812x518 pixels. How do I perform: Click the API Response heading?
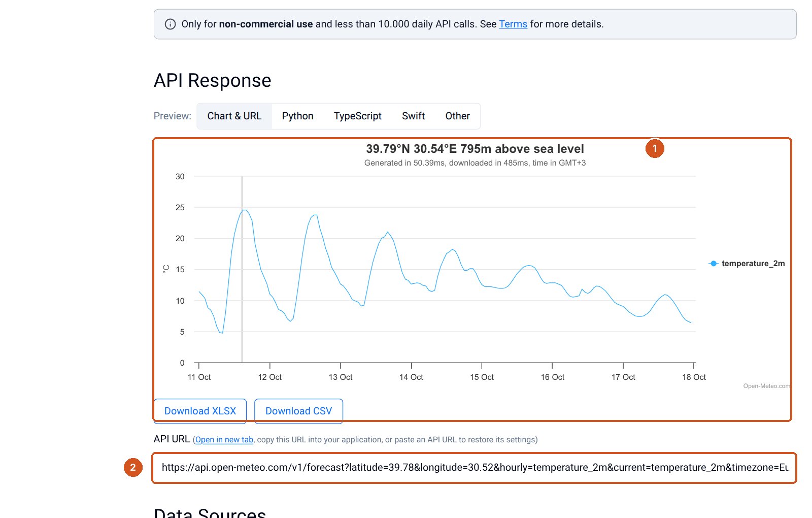[213, 81]
